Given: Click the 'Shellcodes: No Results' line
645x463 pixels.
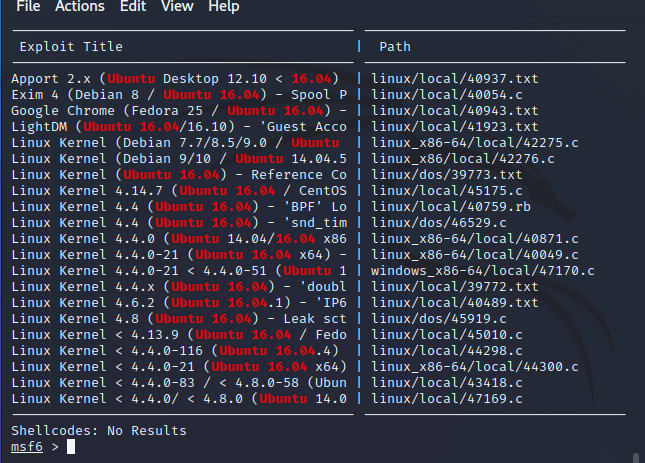Looking at the screenshot, I should point(99,431).
